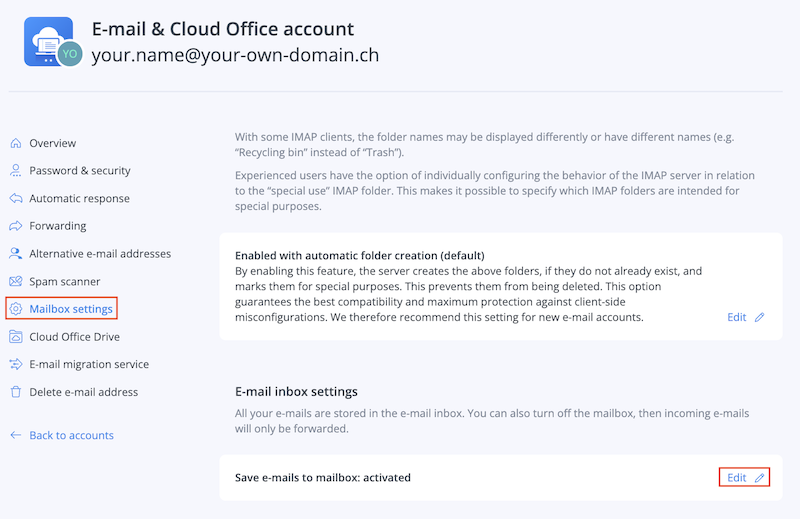Click the pencil icon in the automatic folder creation card
The image size is (800, 519).
click(x=760, y=317)
